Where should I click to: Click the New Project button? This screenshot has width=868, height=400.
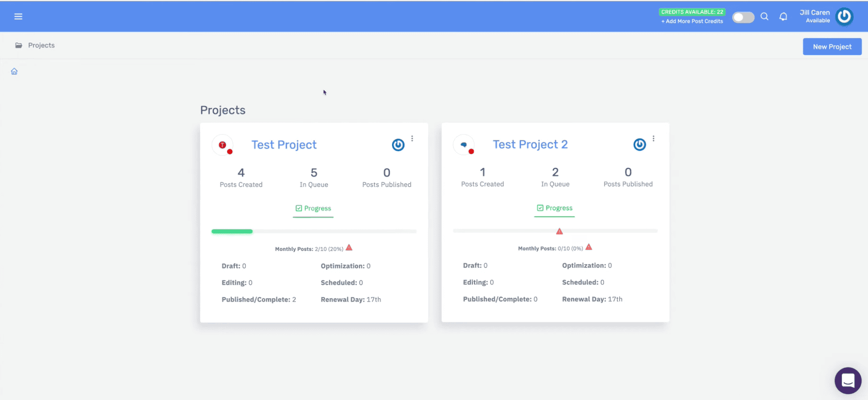coord(832,47)
